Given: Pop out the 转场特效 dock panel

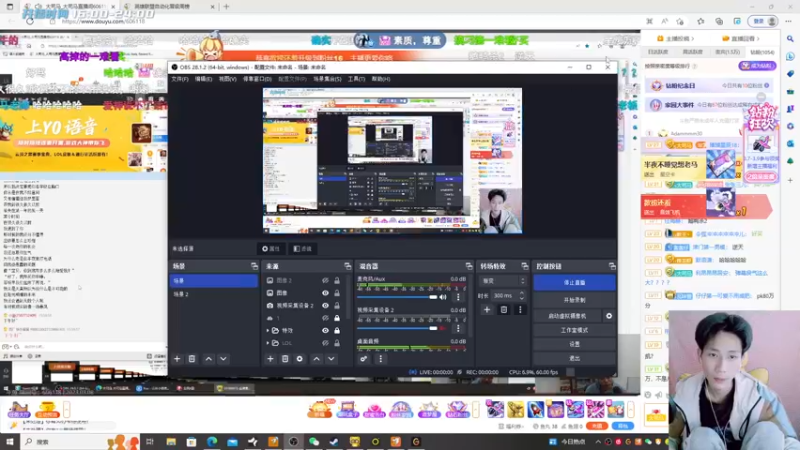Looking at the screenshot, I should pos(524,266).
